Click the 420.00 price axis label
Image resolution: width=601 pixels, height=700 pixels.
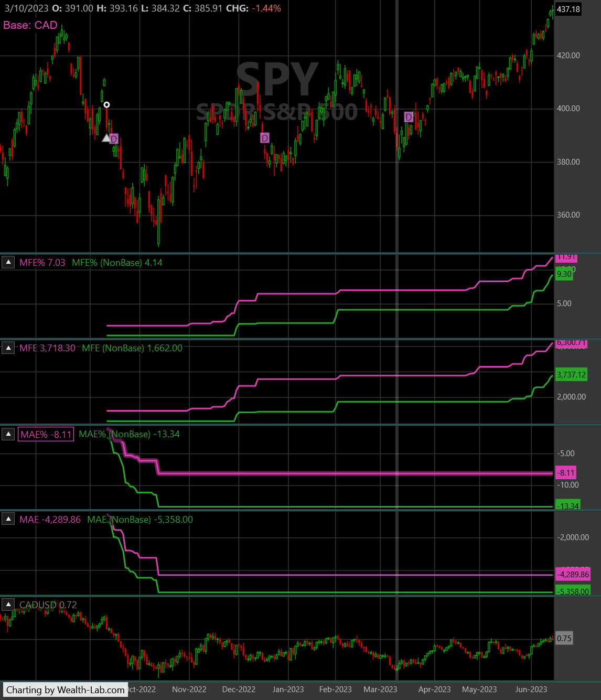tap(568, 56)
